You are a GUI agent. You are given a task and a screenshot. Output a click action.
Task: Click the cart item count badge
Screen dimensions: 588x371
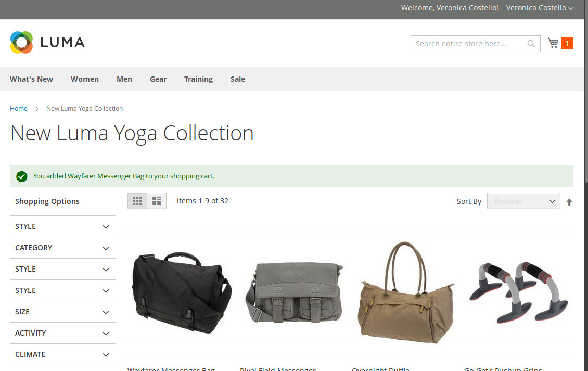click(x=567, y=43)
